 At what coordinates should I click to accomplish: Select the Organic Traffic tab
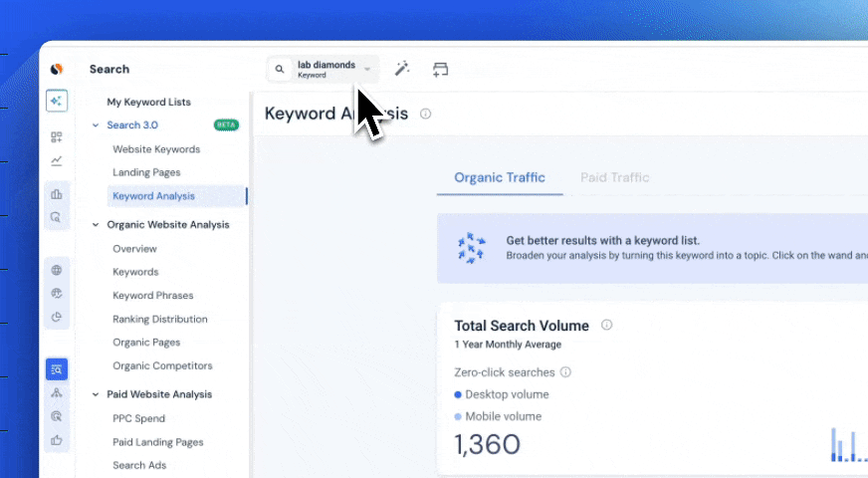pos(500,177)
